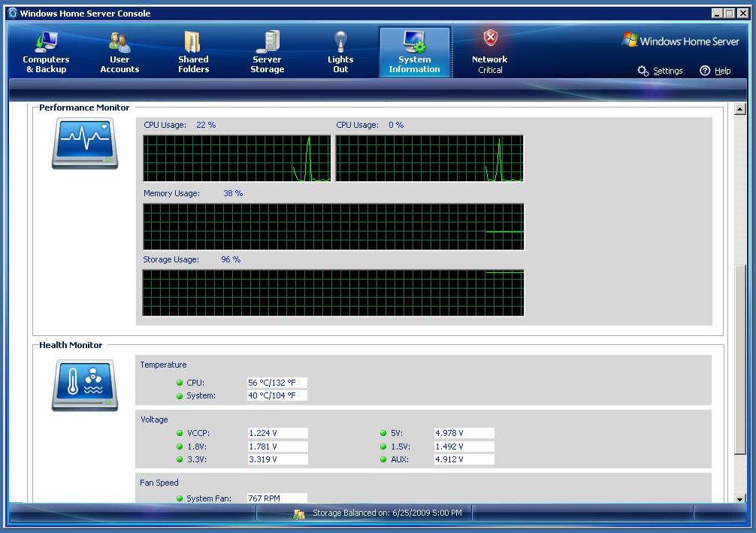Click the System Fan RPM field
This screenshot has height=533, width=756.
[277, 498]
